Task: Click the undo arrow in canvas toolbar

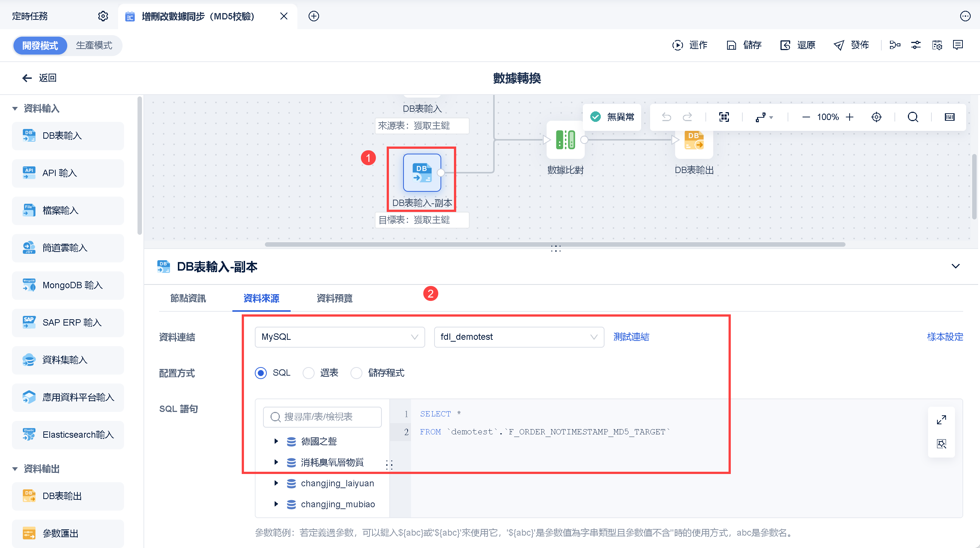Action: (666, 117)
